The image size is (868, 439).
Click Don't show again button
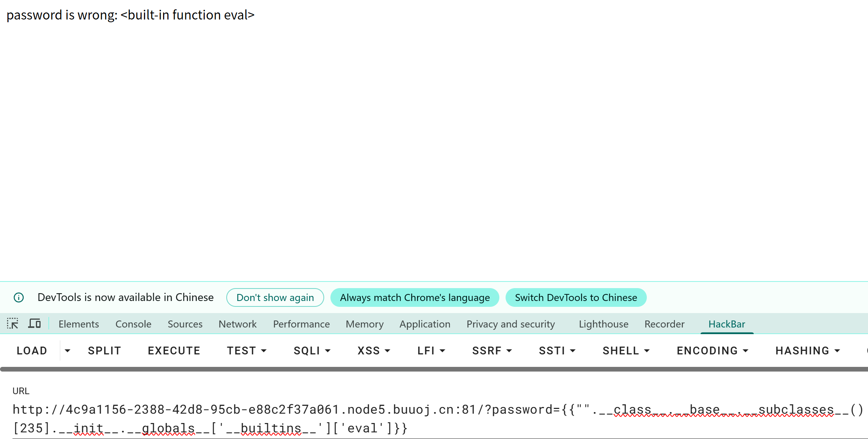click(275, 297)
